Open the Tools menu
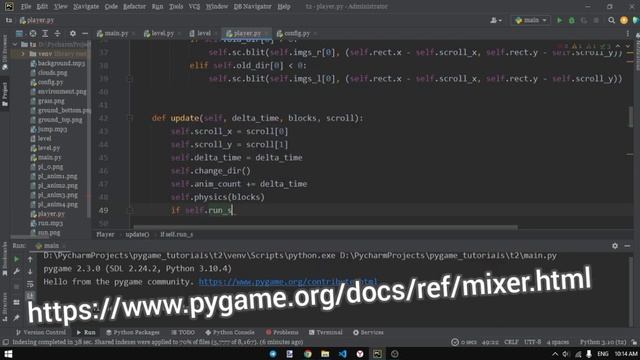Screen dimensions: 640x360 click(176, 7)
